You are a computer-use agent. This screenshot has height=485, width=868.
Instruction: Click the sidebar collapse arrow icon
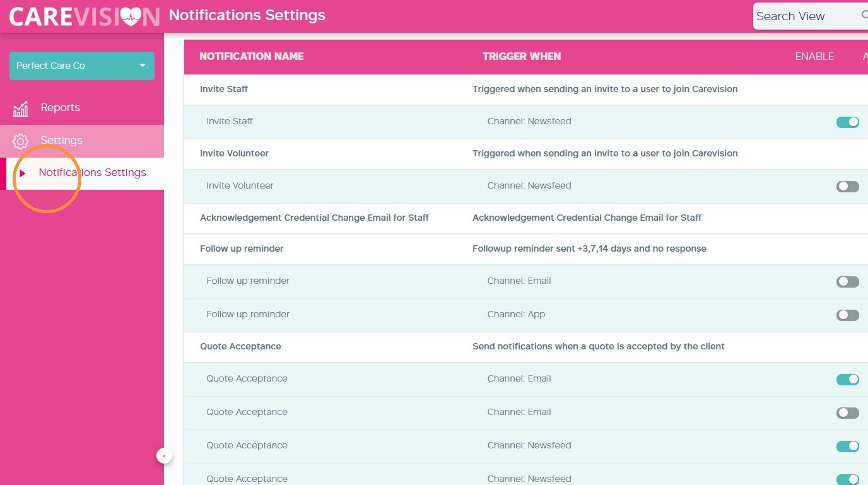pyautogui.click(x=165, y=455)
